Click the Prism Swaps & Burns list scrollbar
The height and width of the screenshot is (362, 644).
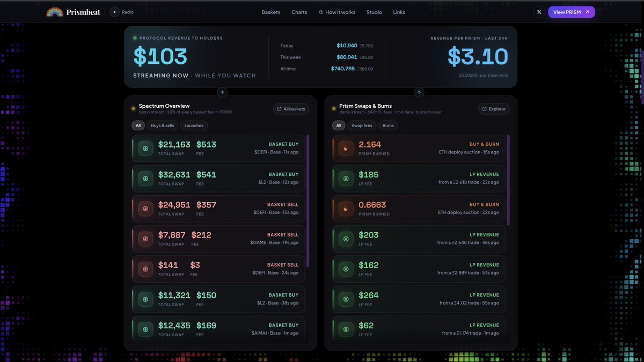click(508, 179)
